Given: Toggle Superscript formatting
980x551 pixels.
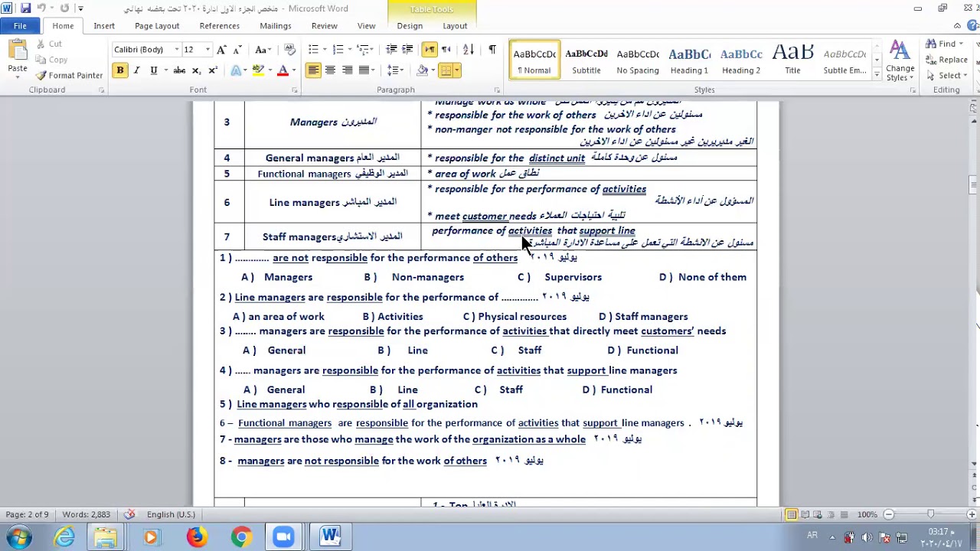Looking at the screenshot, I should click(213, 70).
